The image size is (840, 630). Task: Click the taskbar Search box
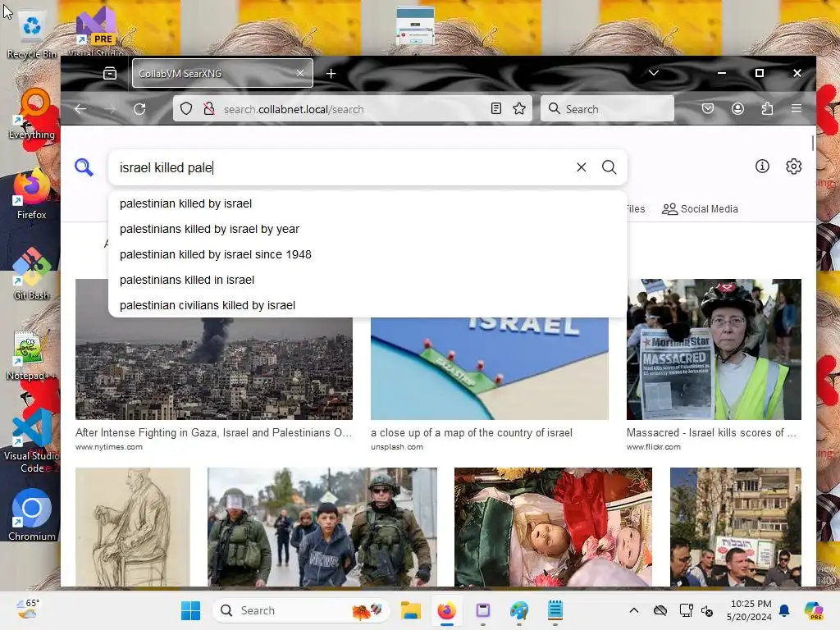[x=300, y=610]
